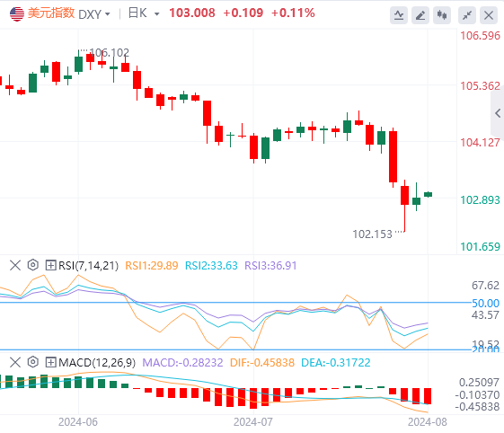Click the 67.62 RSI axis label
The height and width of the screenshot is (433, 504).
coord(485,285)
